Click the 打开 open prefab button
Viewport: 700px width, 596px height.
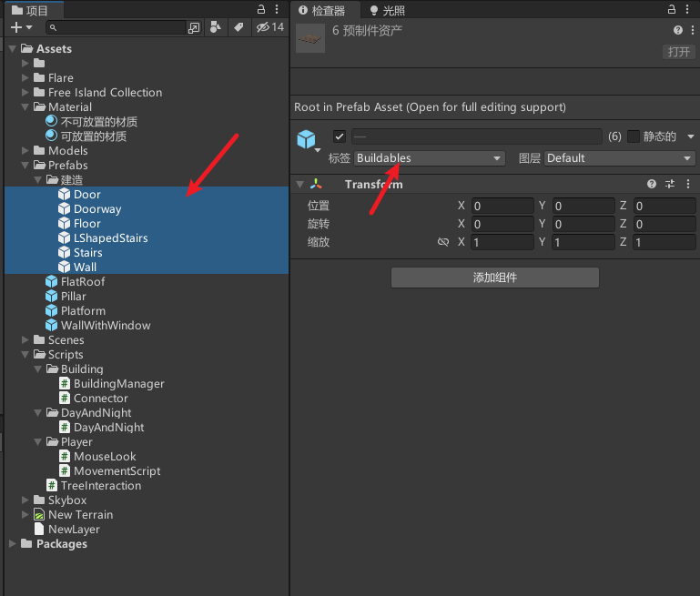tap(678, 52)
